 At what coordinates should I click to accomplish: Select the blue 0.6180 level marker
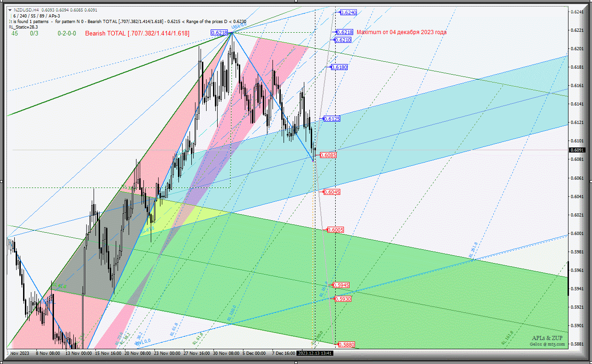(x=339, y=67)
